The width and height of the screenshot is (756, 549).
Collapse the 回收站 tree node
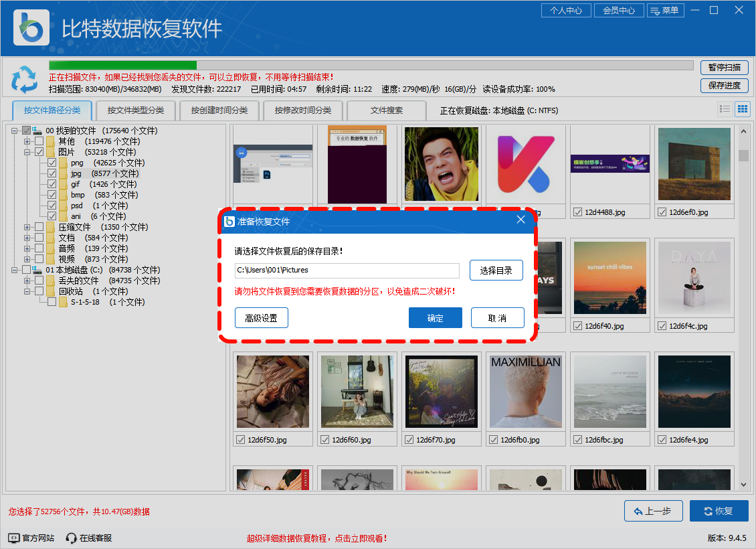tap(27, 291)
